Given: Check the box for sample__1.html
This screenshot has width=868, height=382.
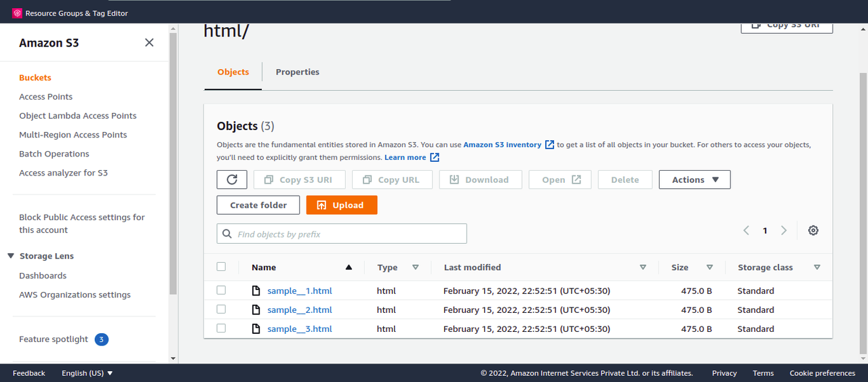Looking at the screenshot, I should pyautogui.click(x=221, y=290).
